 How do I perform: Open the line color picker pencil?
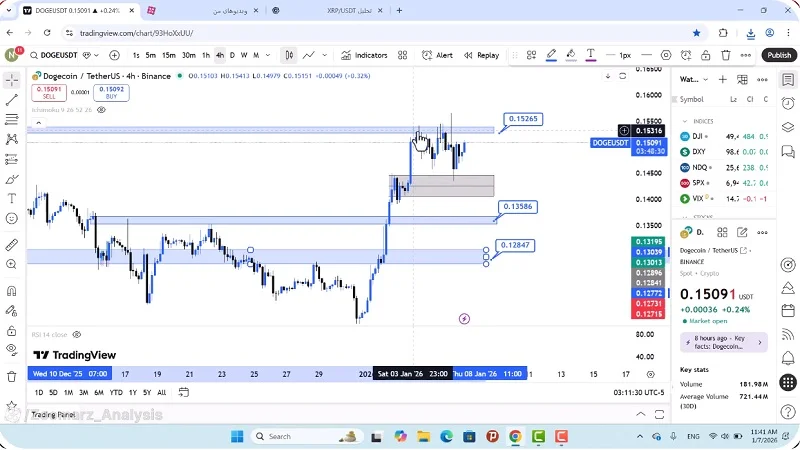551,55
